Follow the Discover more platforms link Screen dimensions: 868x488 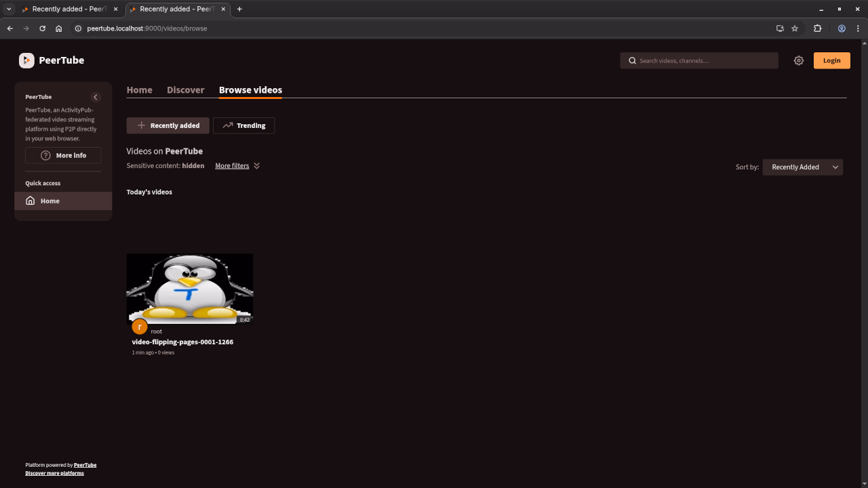[54, 473]
